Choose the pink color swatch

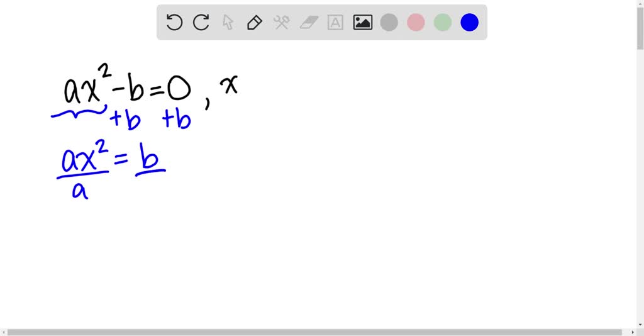416,22
